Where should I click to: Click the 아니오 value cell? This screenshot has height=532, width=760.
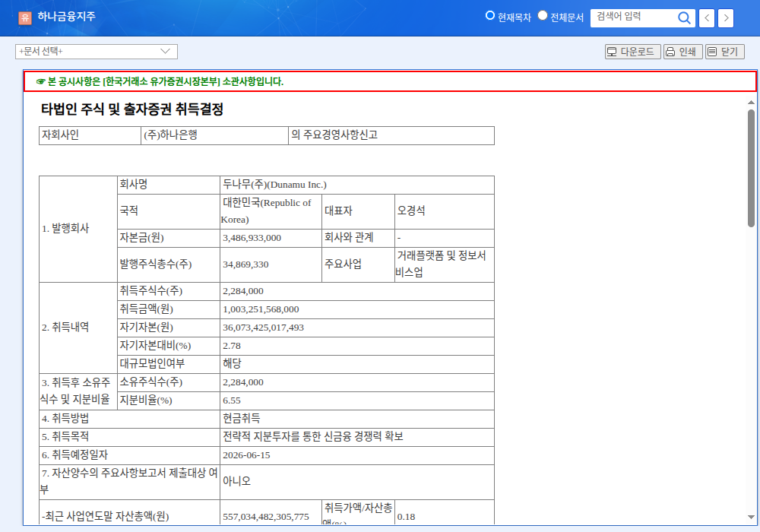pos(357,482)
